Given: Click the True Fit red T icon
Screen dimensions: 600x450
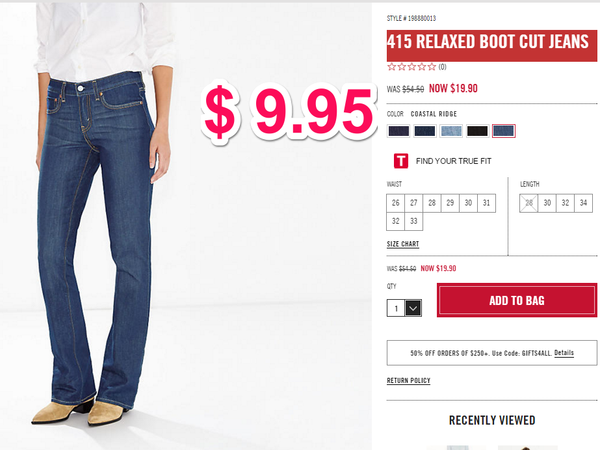Looking at the screenshot, I should click(401, 161).
